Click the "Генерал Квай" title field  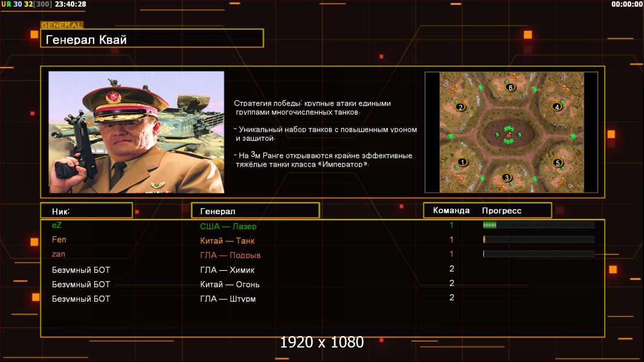(152, 39)
